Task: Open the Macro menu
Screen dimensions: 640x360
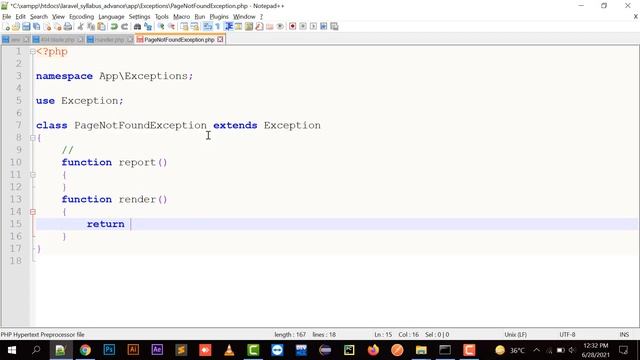Action: pos(181,17)
